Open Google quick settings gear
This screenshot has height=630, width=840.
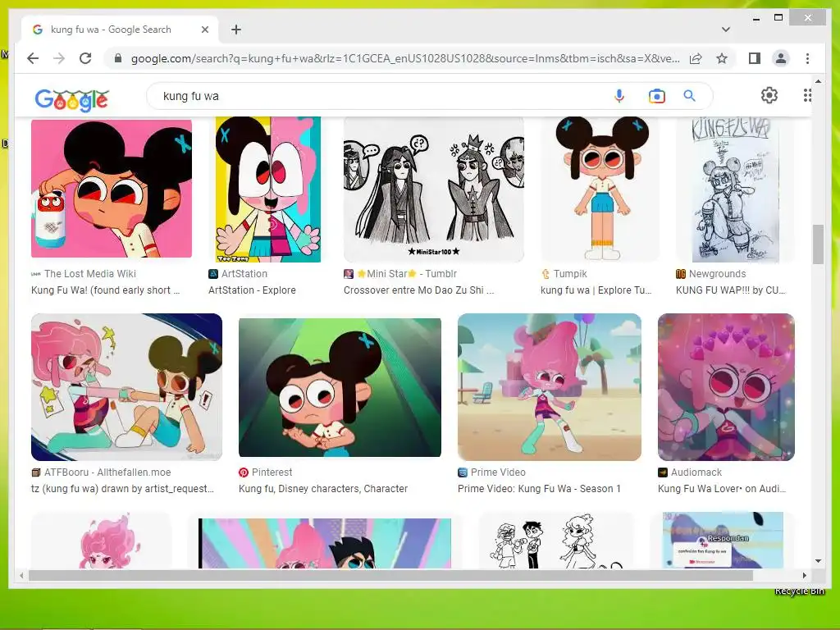[769, 95]
